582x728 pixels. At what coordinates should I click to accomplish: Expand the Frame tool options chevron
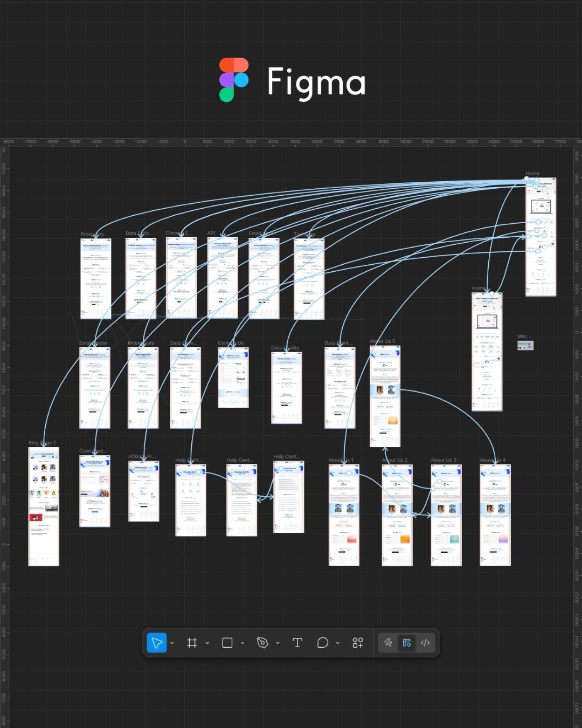point(207,643)
